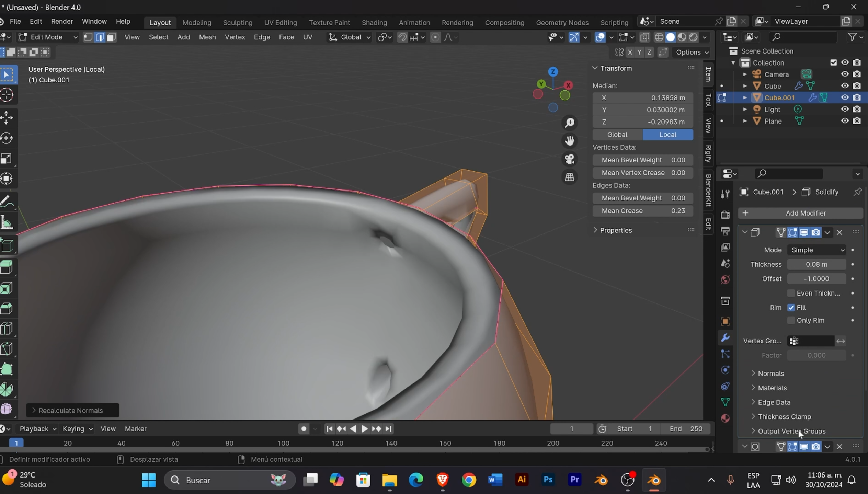Select the Annotate tool
Image resolution: width=868 pixels, height=494 pixels.
click(7, 202)
